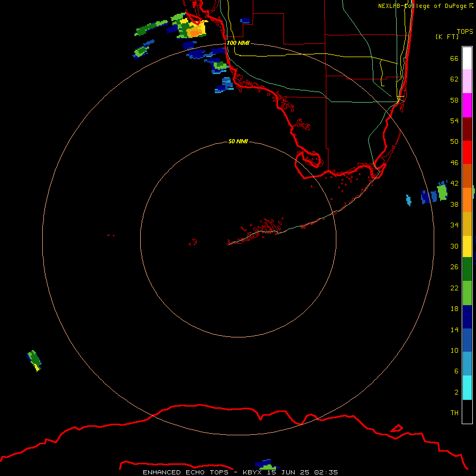Image resolution: width=476 pixels, height=476 pixels.
Task: Select the dark green 26 kft legend swatch
Action: click(x=467, y=269)
